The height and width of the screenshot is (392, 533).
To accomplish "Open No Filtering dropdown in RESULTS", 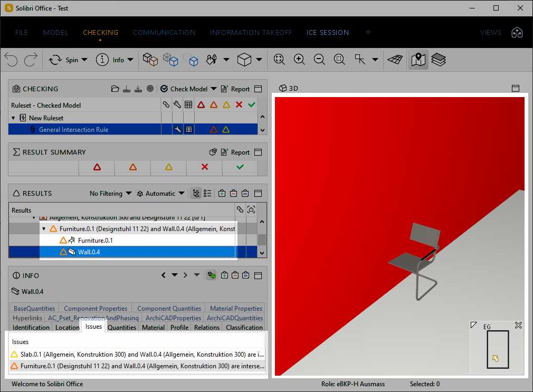I will (x=110, y=194).
